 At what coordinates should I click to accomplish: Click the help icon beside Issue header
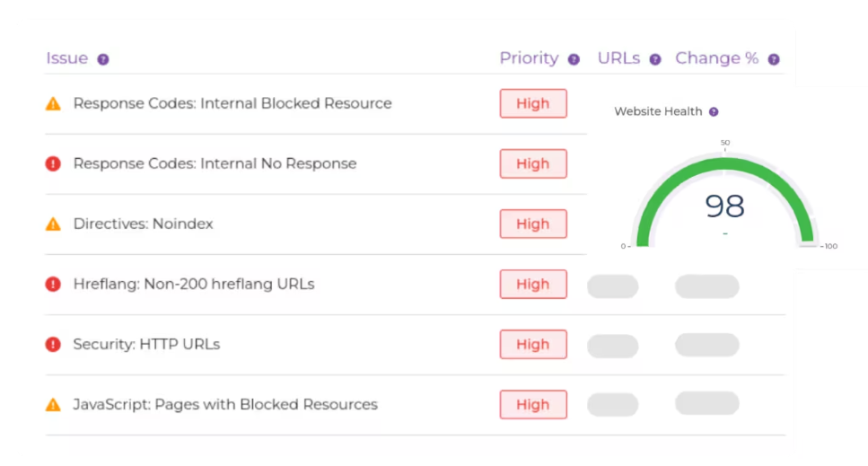coord(103,59)
